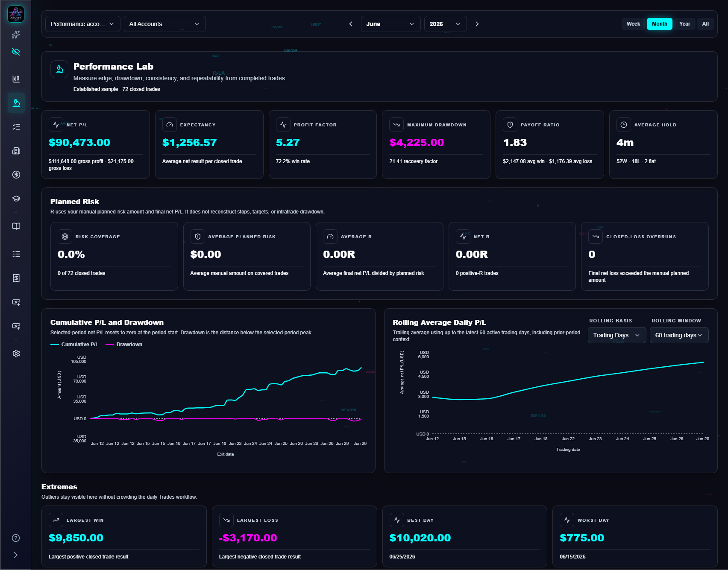Viewport: 728px width, 570px height.
Task: Open the Trading Days rolling basis dropdown
Action: coord(617,335)
